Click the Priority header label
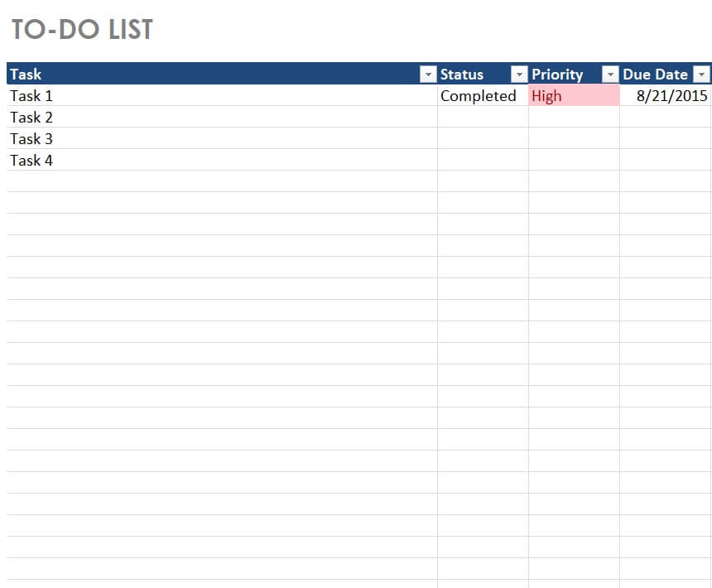 coord(557,75)
